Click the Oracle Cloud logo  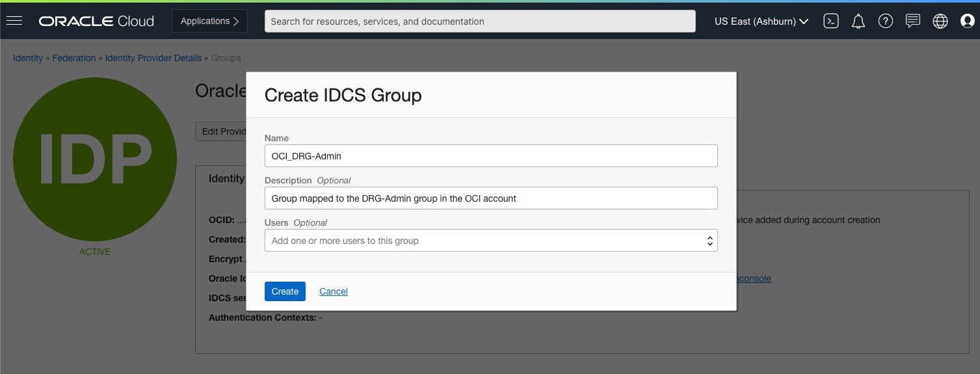tap(96, 21)
